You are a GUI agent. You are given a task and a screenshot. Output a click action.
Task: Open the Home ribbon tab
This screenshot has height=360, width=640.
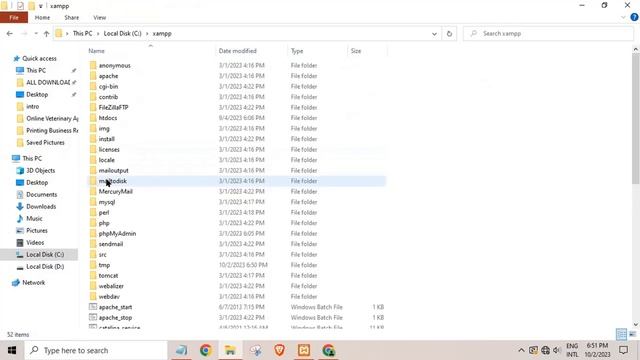coord(42,18)
